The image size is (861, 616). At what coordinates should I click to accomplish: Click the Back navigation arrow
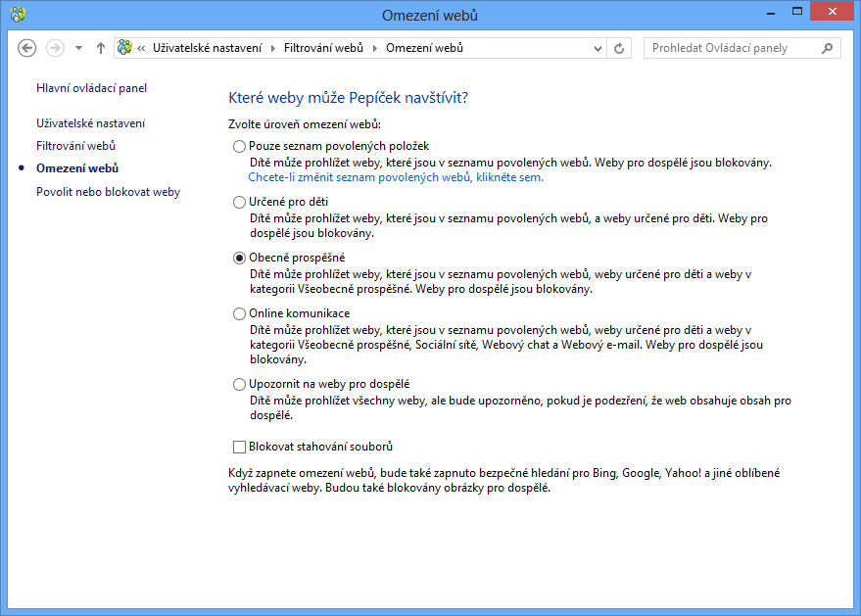[x=27, y=48]
